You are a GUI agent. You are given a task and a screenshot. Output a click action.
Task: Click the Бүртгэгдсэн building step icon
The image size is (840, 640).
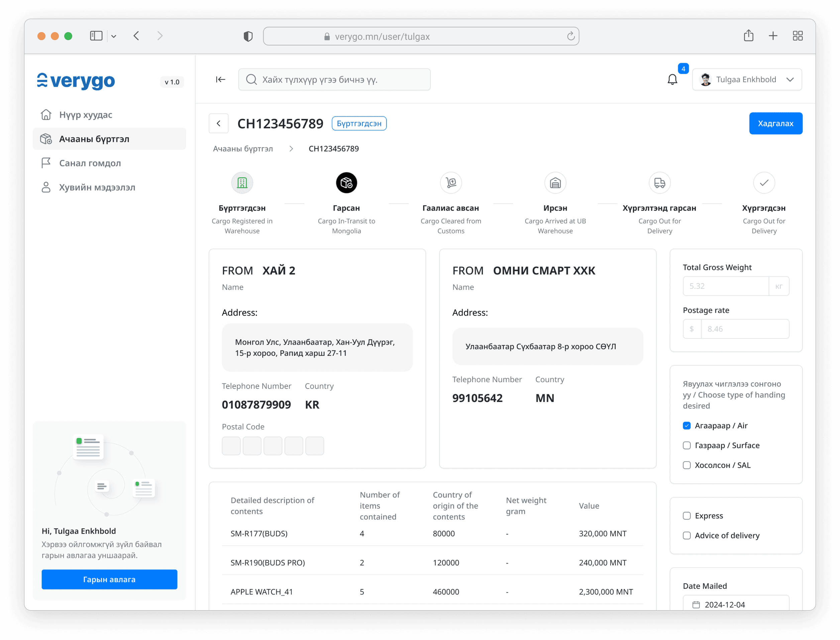pos(242,183)
